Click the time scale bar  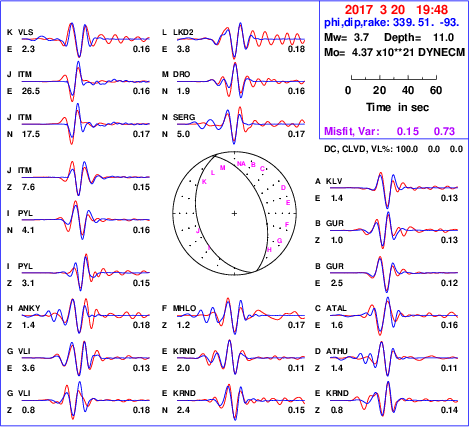[x=394, y=78]
